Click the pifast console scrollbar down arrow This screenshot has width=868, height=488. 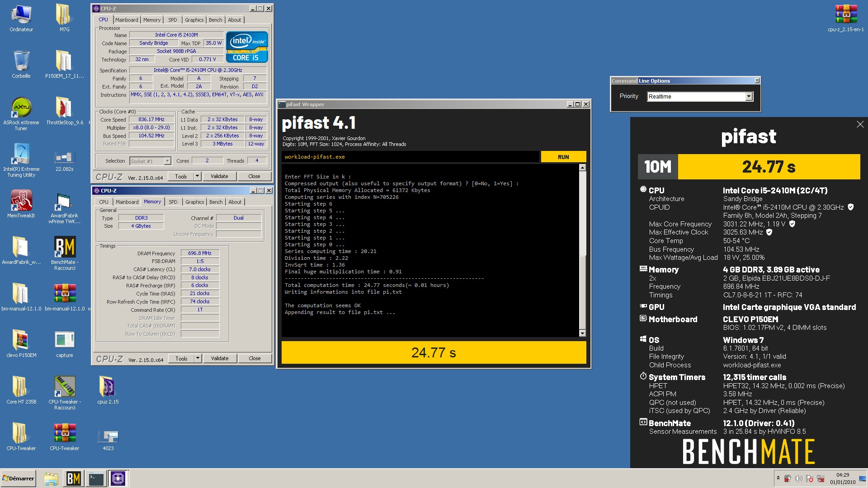click(x=582, y=333)
